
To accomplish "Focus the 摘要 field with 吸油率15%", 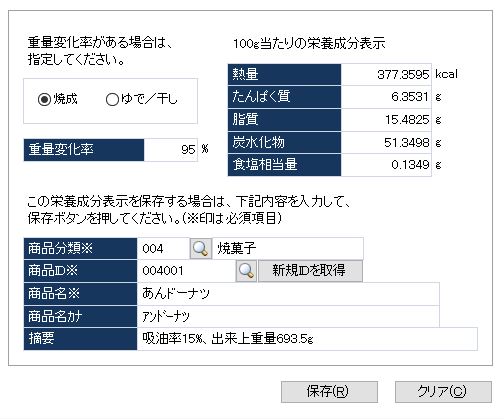I will [x=307, y=339].
